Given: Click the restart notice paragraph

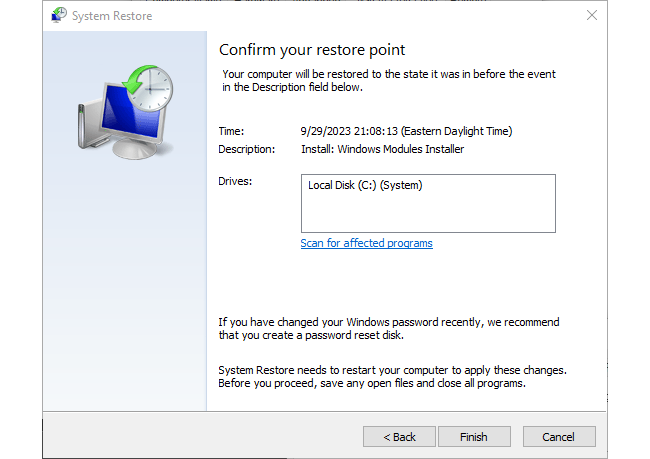Looking at the screenshot, I should 392,376.
